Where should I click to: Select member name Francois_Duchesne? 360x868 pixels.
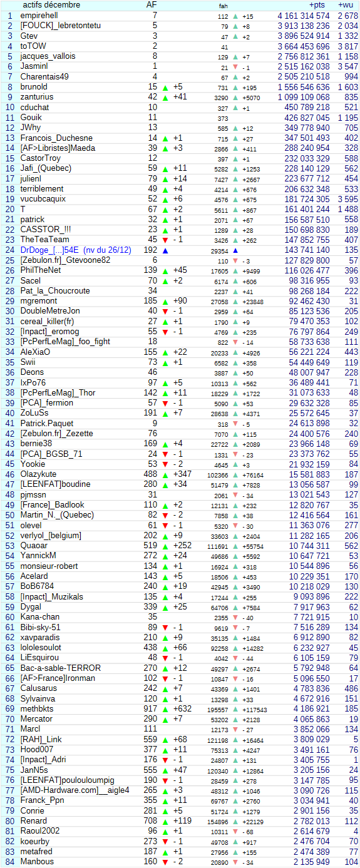point(56,138)
